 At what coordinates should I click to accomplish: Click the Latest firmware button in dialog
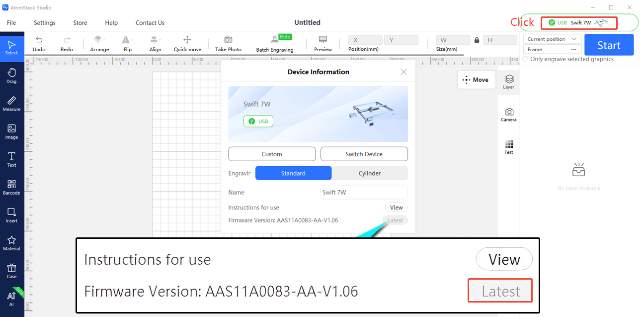pyautogui.click(x=395, y=220)
